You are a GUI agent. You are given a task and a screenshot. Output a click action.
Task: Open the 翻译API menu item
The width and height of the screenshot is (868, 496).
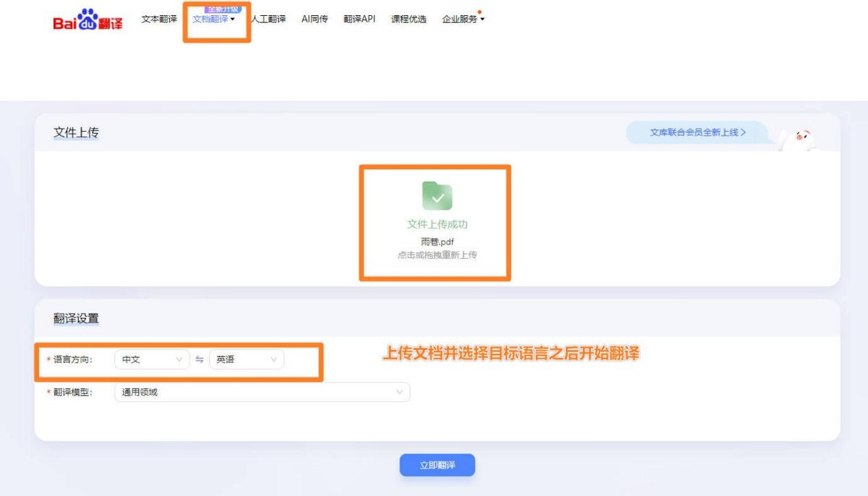[x=360, y=20]
